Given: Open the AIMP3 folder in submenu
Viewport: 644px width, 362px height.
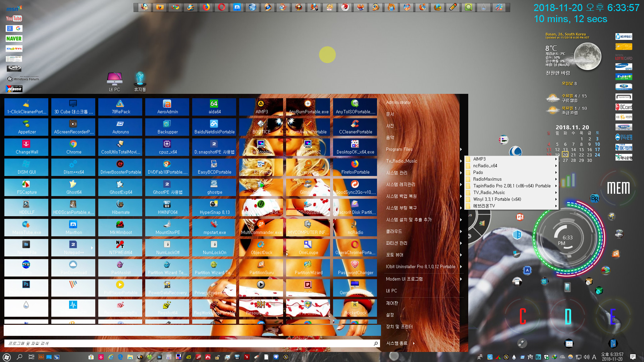Looking at the screenshot, I should tap(511, 159).
